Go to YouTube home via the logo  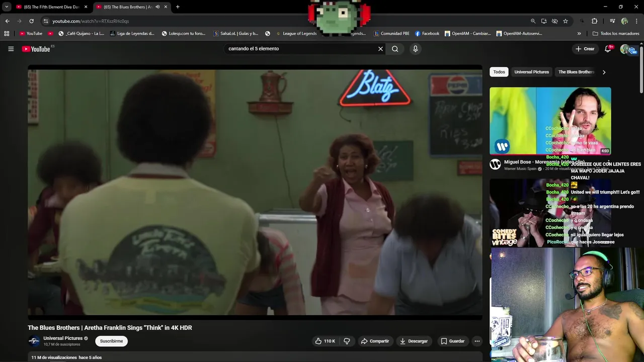tap(36, 49)
